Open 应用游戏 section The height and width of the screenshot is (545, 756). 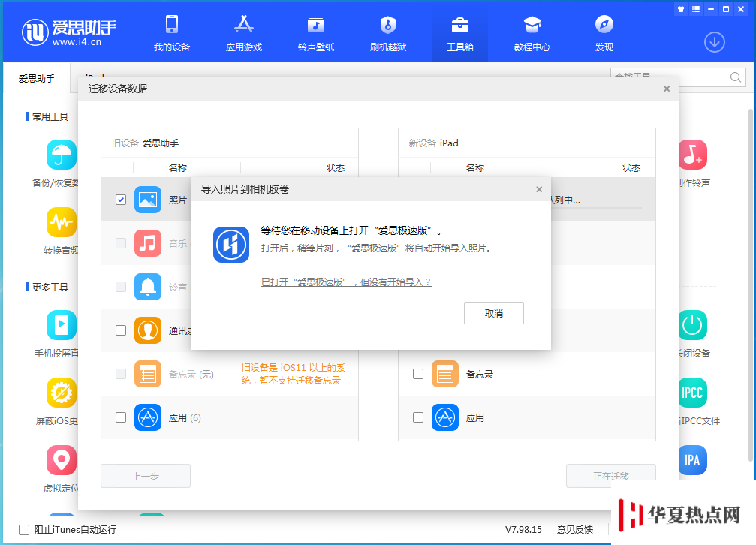pyautogui.click(x=244, y=33)
